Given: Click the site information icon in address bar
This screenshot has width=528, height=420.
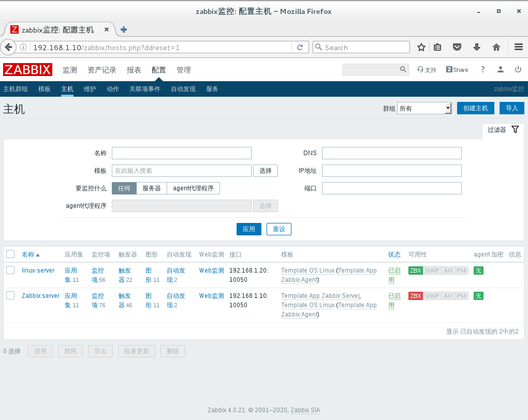Looking at the screenshot, I should tap(23, 47).
